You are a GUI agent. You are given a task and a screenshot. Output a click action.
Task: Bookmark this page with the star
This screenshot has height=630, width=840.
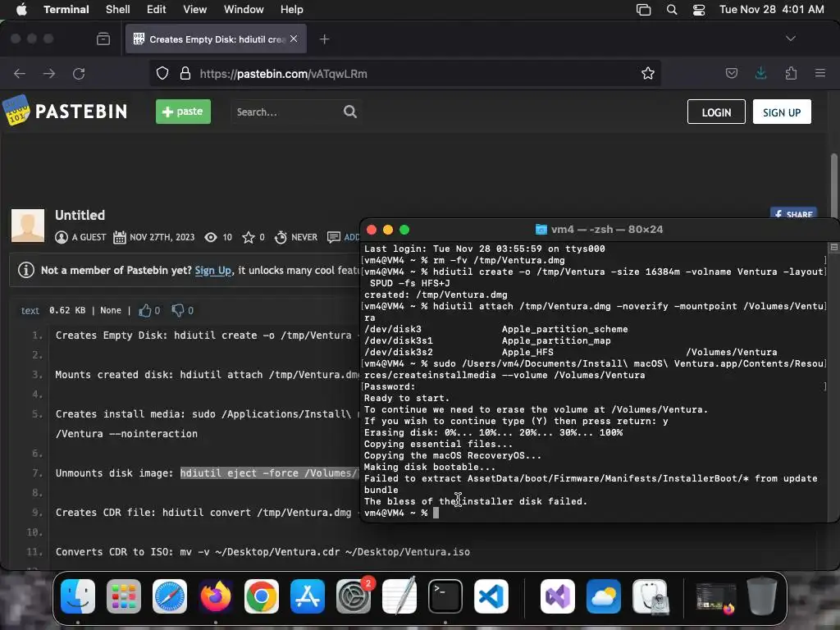(648, 73)
